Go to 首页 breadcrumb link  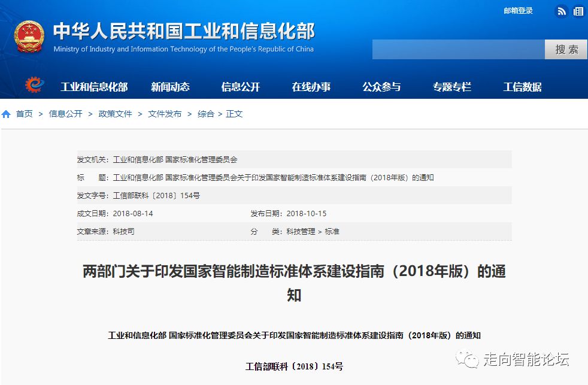pyautogui.click(x=25, y=114)
